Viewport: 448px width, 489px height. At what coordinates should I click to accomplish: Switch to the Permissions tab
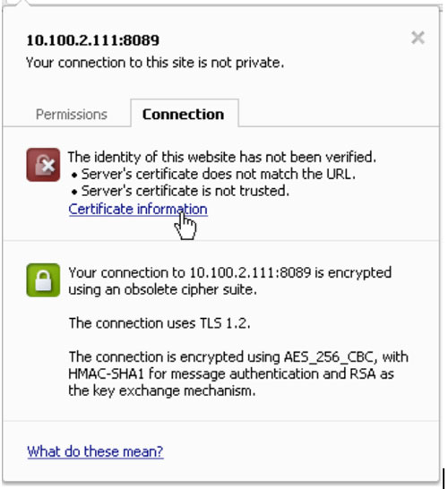(72, 115)
